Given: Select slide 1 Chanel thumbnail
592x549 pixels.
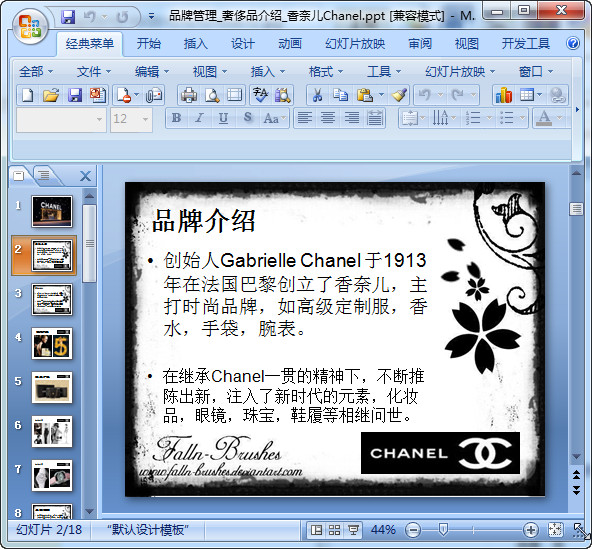Looking at the screenshot, I should click(x=52, y=211).
